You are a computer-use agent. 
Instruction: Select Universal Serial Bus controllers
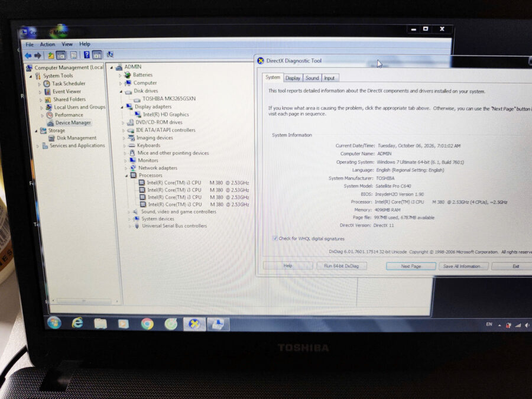[174, 226]
